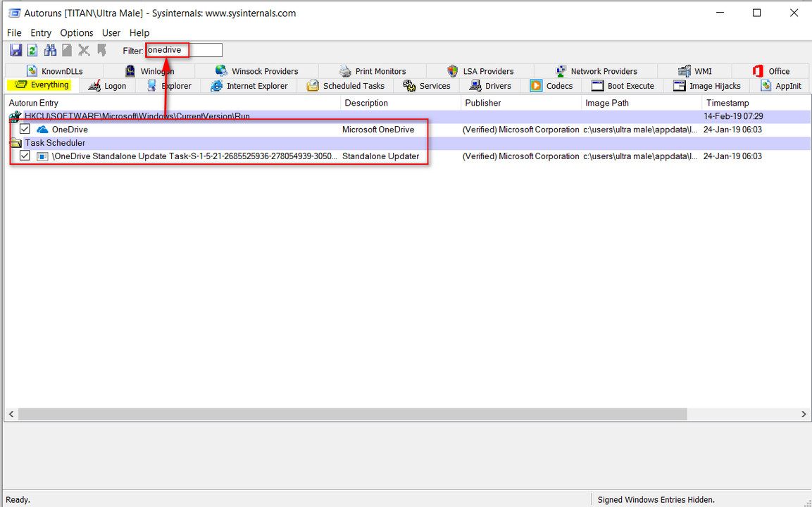Open the Help menu
The height and width of the screenshot is (507, 812).
(x=139, y=32)
